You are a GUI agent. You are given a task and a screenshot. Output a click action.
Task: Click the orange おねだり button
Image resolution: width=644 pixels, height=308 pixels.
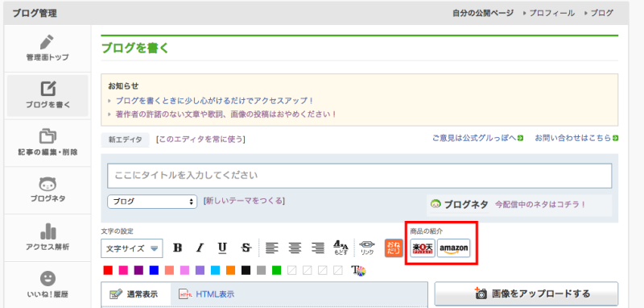(394, 248)
